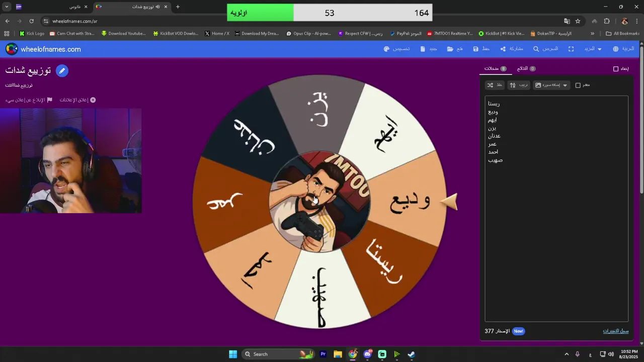Go to the wheelofnames.com home logo
This screenshot has height=362, width=644.
click(43, 49)
